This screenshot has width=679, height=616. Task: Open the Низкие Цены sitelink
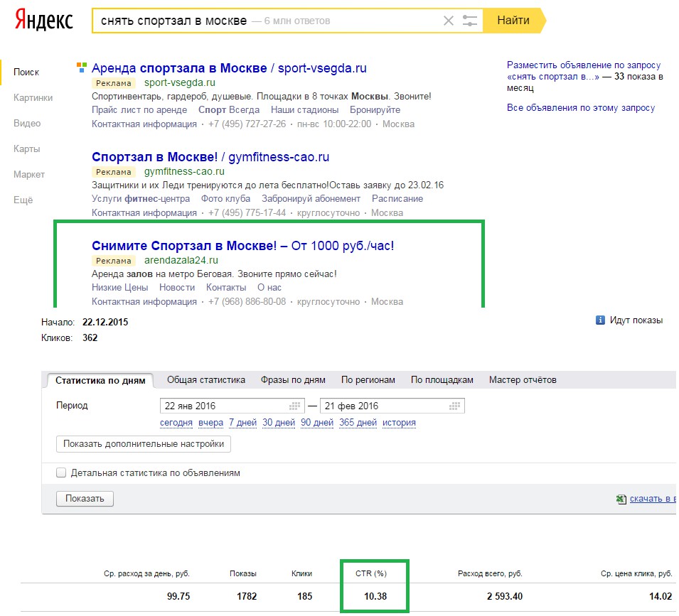[120, 288]
